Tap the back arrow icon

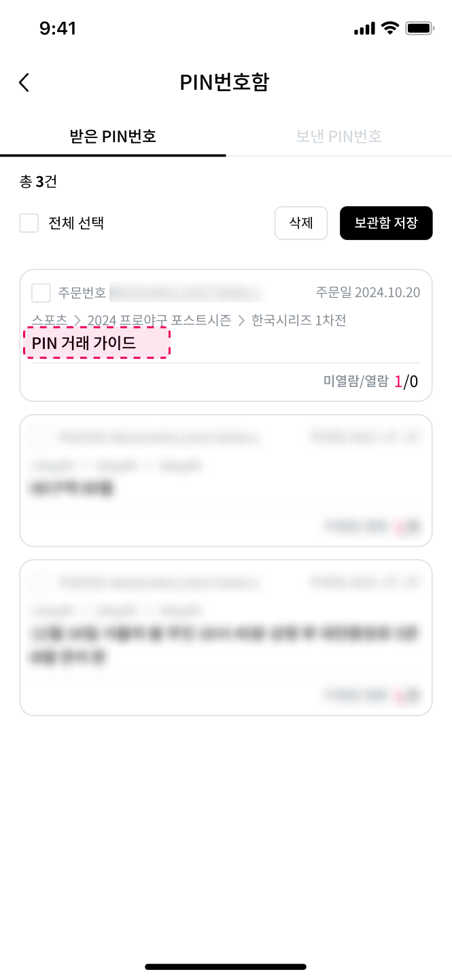point(24,82)
